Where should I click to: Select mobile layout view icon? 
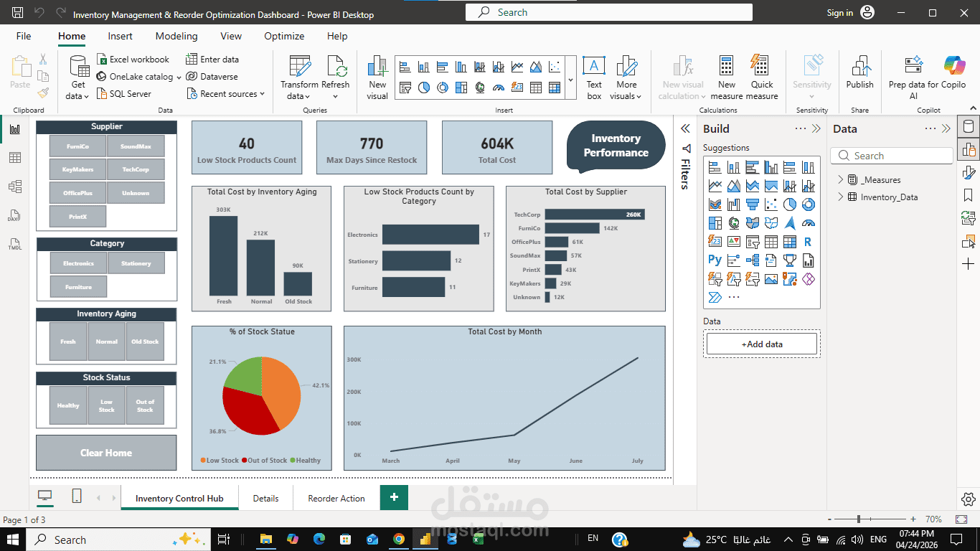tap(77, 496)
